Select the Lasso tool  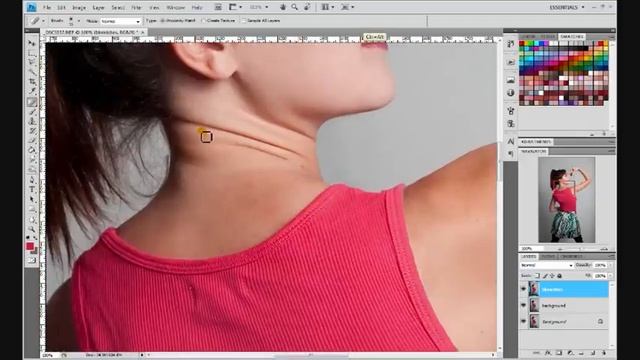tap(31, 62)
